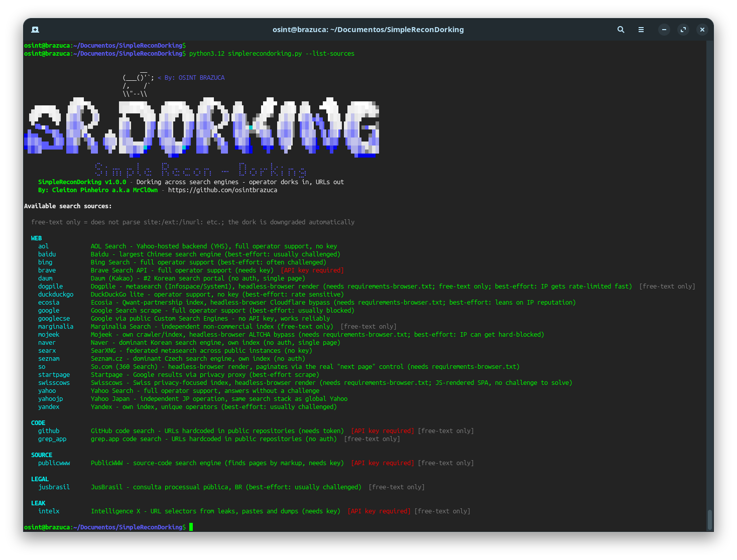This screenshot has height=560, width=737.
Task: Click the terminal's vertical scrollbar thumb
Action: [x=710, y=519]
